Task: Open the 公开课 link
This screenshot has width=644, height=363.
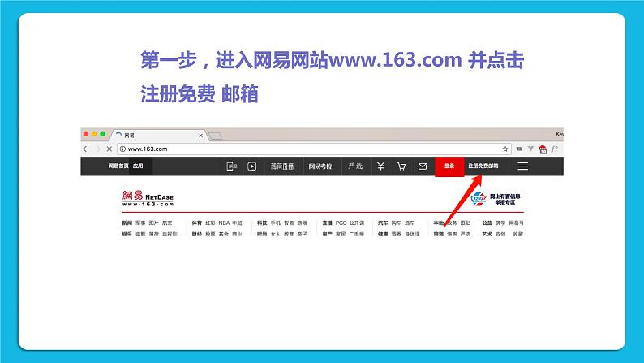Action: 357,223
